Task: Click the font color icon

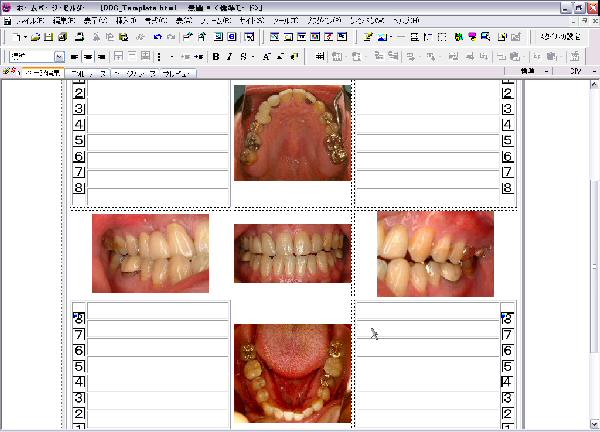Action: (294, 57)
